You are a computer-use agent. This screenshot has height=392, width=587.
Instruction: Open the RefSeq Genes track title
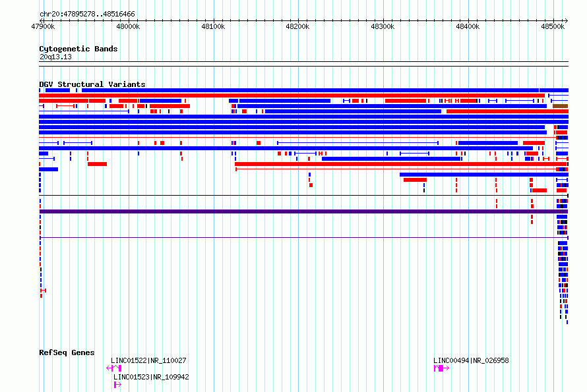coord(67,352)
